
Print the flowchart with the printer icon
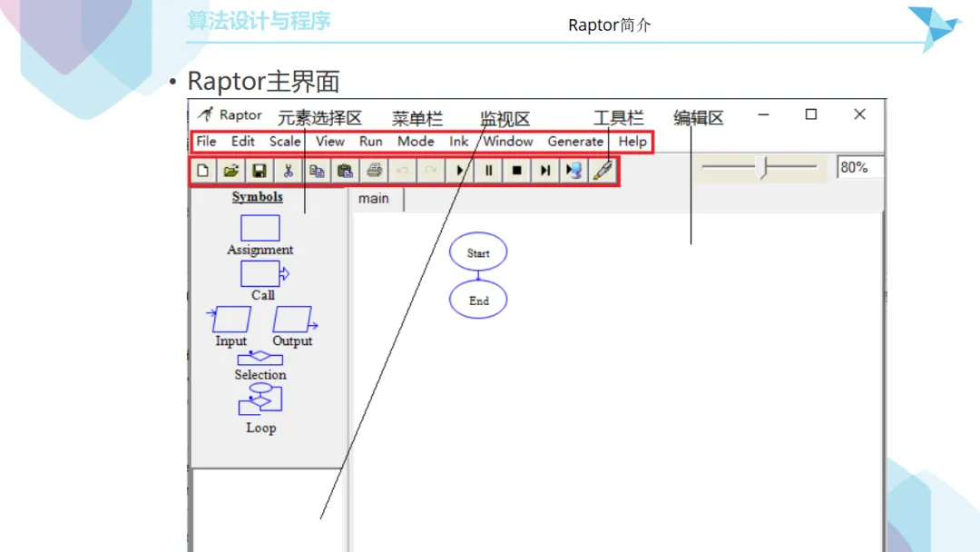(x=374, y=171)
